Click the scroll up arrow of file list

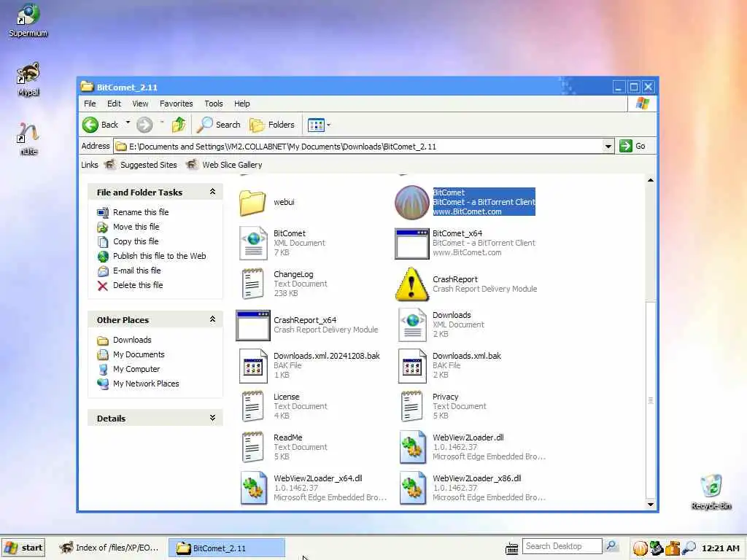(x=651, y=181)
